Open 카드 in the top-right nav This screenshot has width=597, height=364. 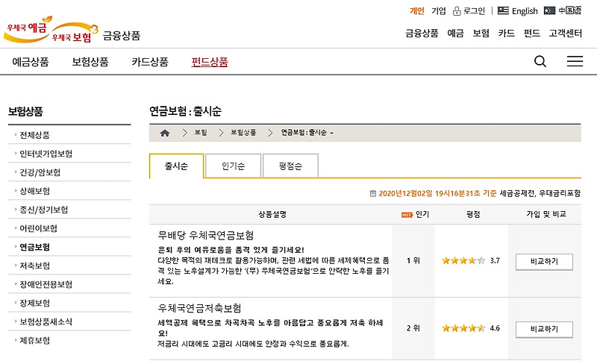(x=507, y=34)
